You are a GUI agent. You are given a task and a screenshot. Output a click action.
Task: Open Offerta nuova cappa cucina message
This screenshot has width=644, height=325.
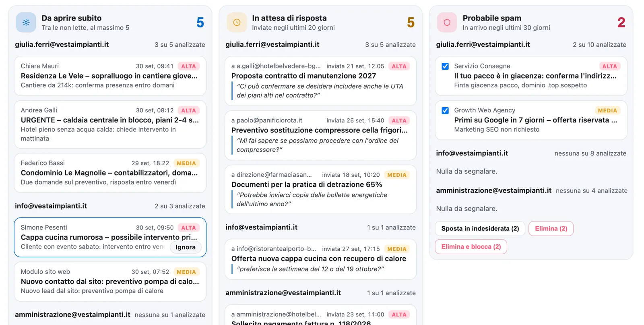(x=320, y=259)
